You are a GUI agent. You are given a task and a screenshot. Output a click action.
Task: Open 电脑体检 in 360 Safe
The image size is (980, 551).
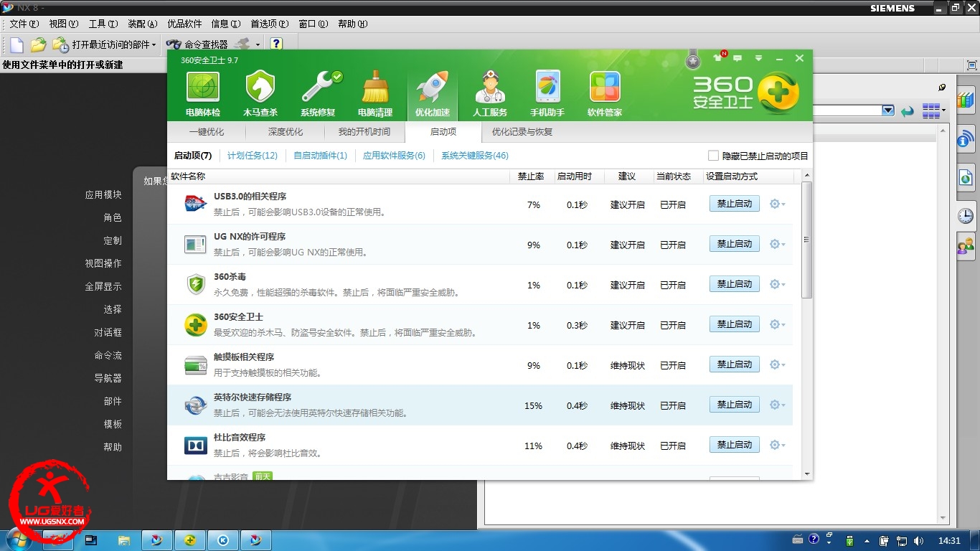click(203, 93)
